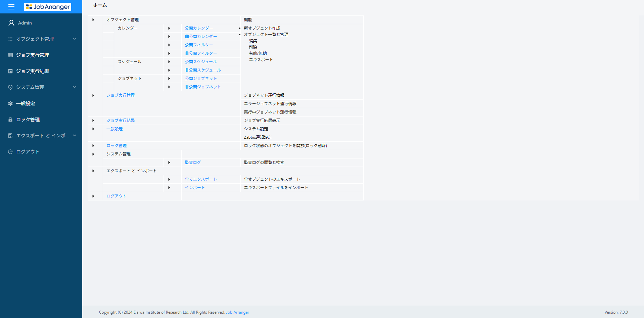Screen dimensions: 644x318
Task: Expand エクスポート と インポート sidebar chevron
Action: coord(75,136)
